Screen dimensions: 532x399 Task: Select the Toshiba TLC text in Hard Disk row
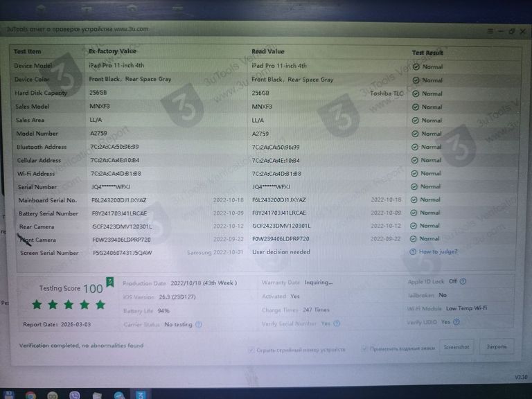pos(387,94)
